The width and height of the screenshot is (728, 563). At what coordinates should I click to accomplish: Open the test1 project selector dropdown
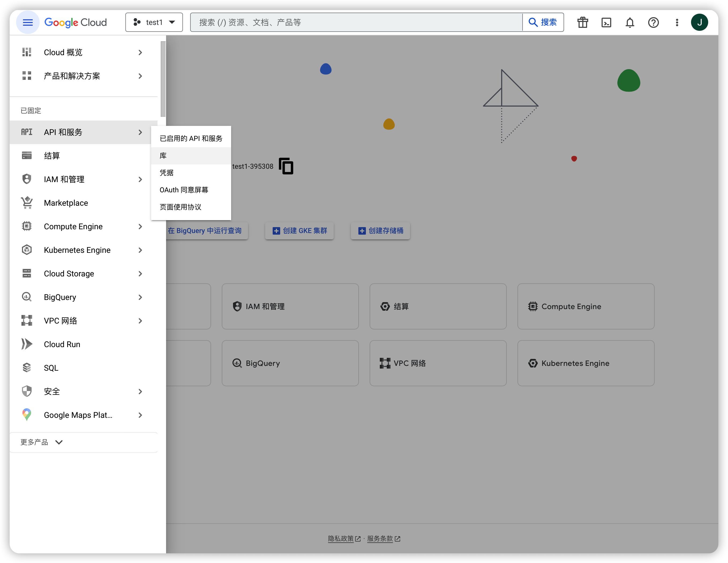154,22
